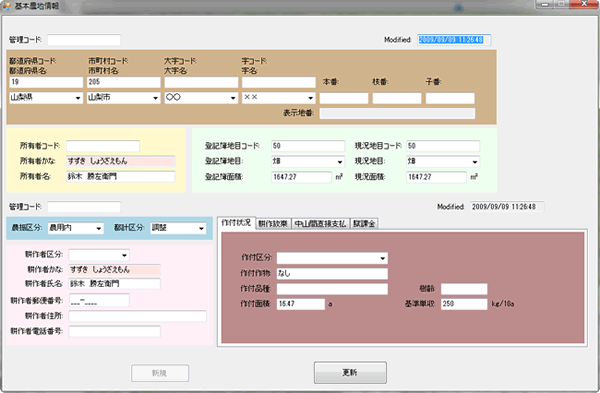The image size is (600, 393).
Task: Click the topmost 管理コード input field
Action: click(x=84, y=40)
